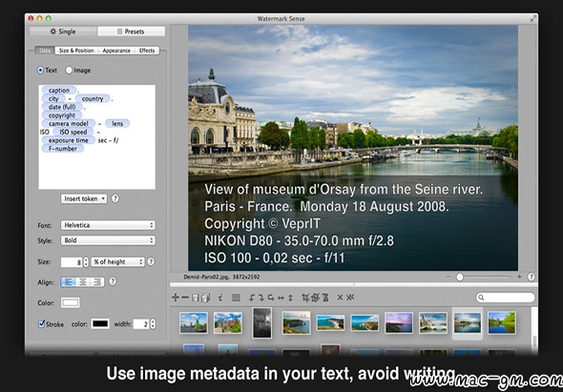This screenshot has height=392, width=563.
Task: Click the Size value stepper arrows
Action: [86, 262]
